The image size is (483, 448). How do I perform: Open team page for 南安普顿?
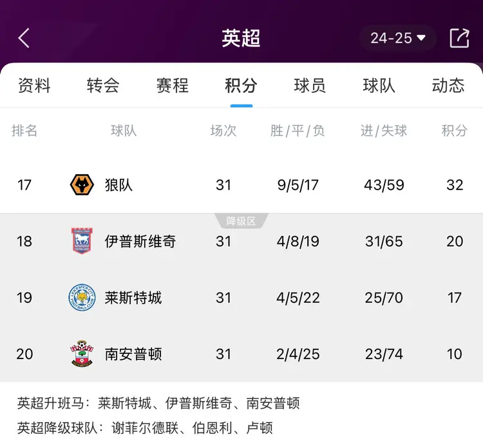133,354
